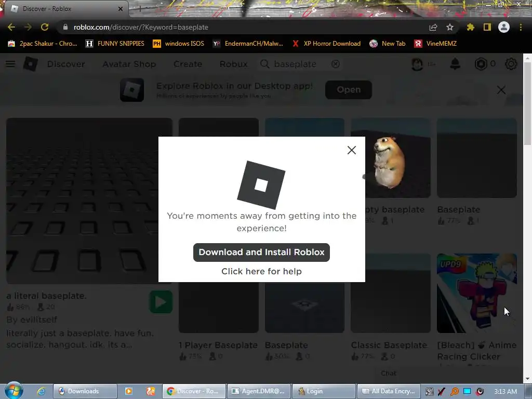Go back using browser back arrow
This screenshot has width=532, height=399.
(x=11, y=27)
